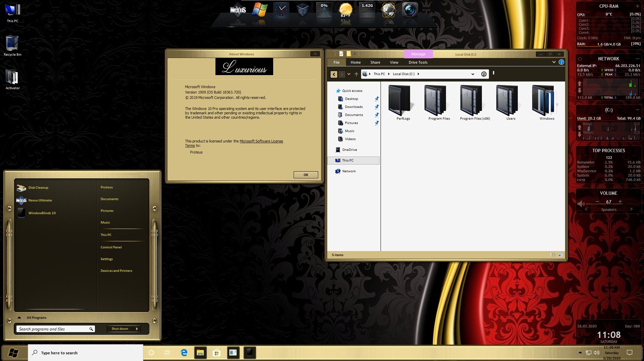644x361 pixels.
Task: Select Network in navigation pane
Action: 349,171
